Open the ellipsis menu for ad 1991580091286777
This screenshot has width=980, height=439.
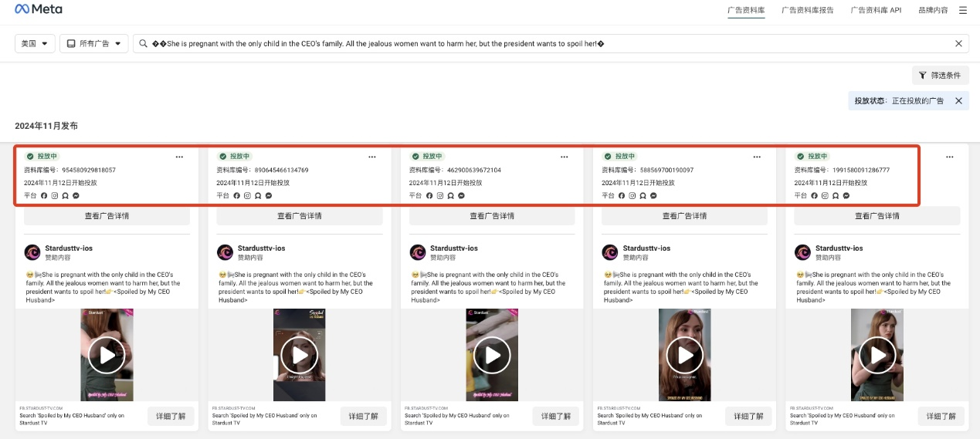tap(950, 157)
